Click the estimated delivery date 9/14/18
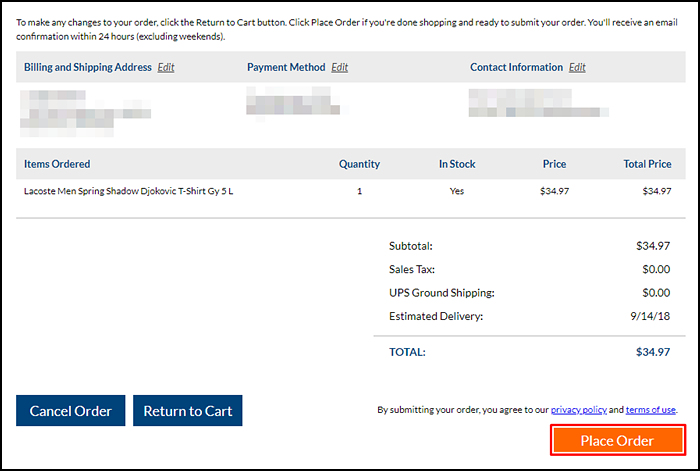Viewport: 700px width, 471px height. 650,316
